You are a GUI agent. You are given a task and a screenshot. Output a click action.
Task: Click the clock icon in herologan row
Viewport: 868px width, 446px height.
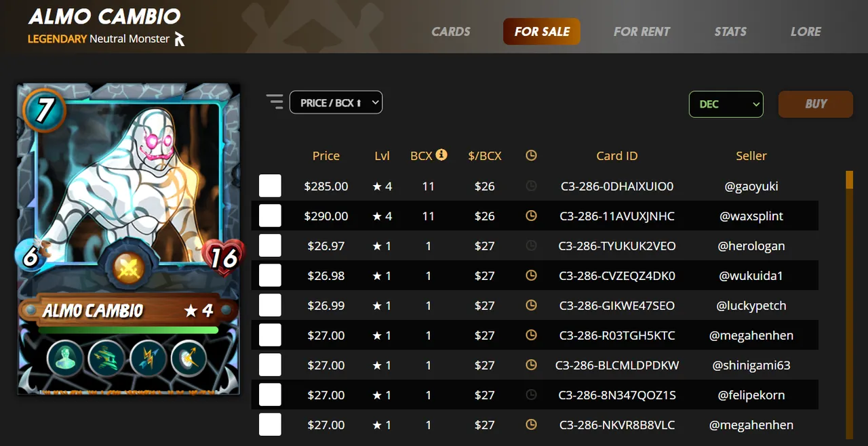point(531,245)
